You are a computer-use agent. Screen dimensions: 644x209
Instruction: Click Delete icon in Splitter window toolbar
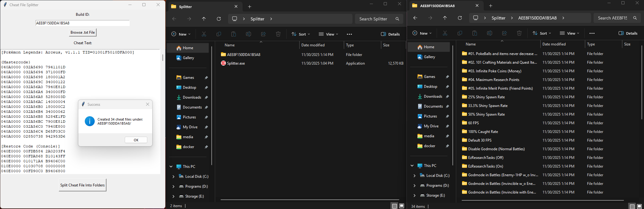click(278, 34)
